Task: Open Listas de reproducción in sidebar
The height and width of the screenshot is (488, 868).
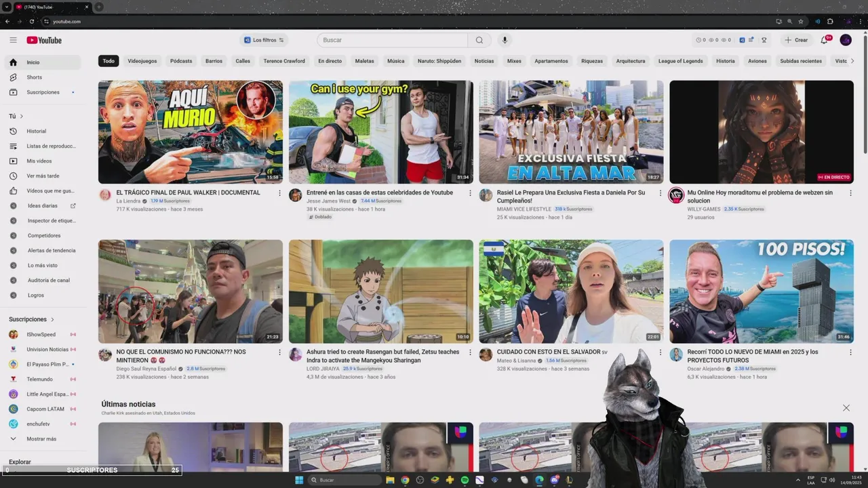Action: click(42, 146)
